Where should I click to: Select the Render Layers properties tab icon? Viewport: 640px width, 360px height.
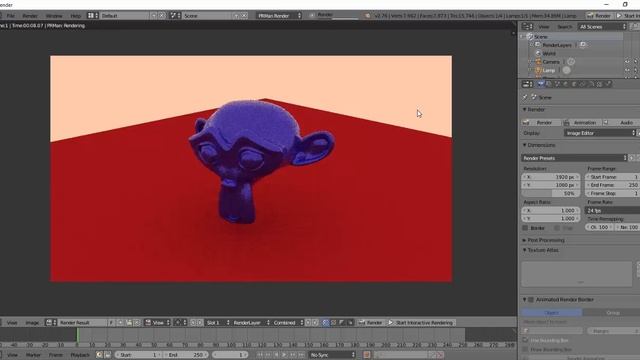coord(549,84)
